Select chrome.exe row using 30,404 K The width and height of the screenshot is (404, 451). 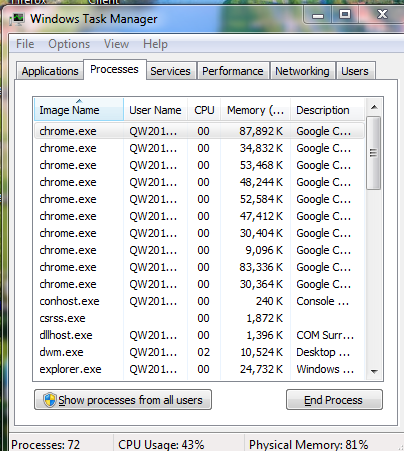point(199,233)
